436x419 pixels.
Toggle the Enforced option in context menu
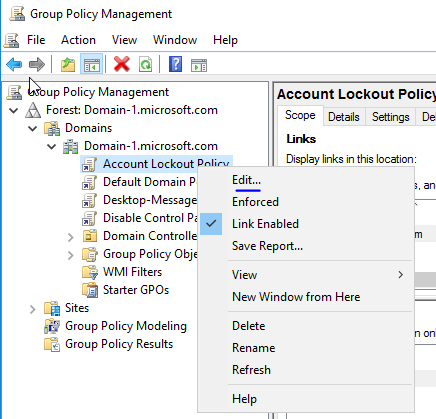[255, 202]
